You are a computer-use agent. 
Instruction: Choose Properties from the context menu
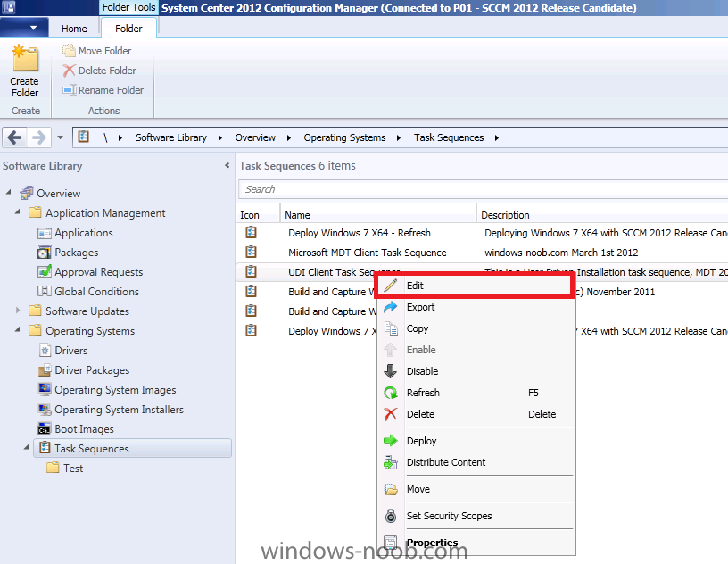click(x=476, y=543)
